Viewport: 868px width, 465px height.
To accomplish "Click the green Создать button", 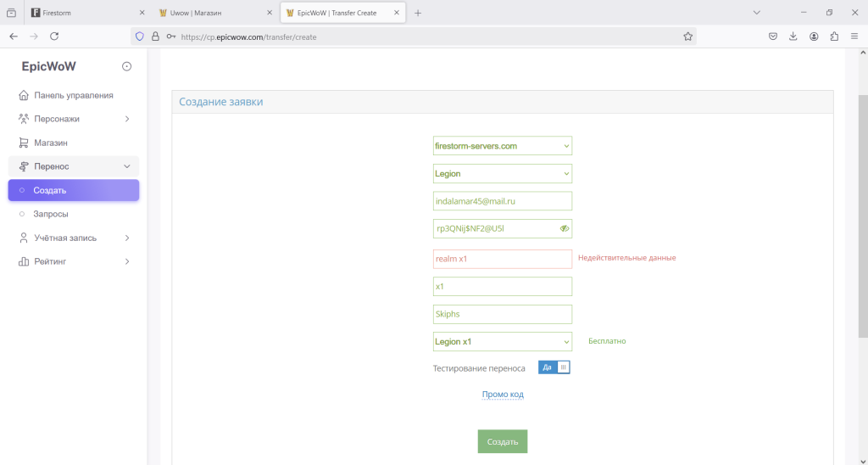I will point(503,442).
